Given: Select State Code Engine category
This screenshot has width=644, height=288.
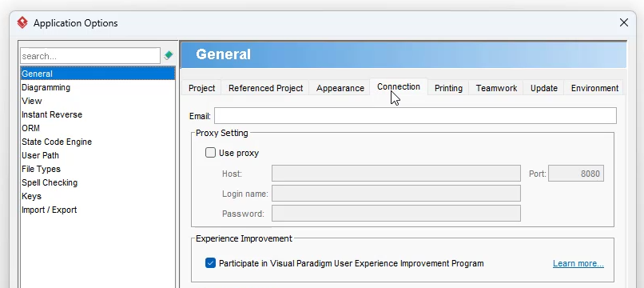Looking at the screenshot, I should 97,142.
